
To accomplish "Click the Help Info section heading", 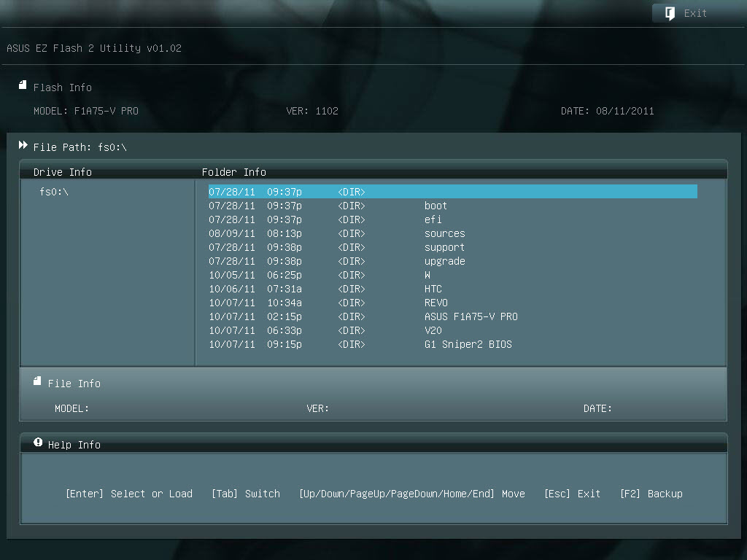I will click(x=74, y=445).
